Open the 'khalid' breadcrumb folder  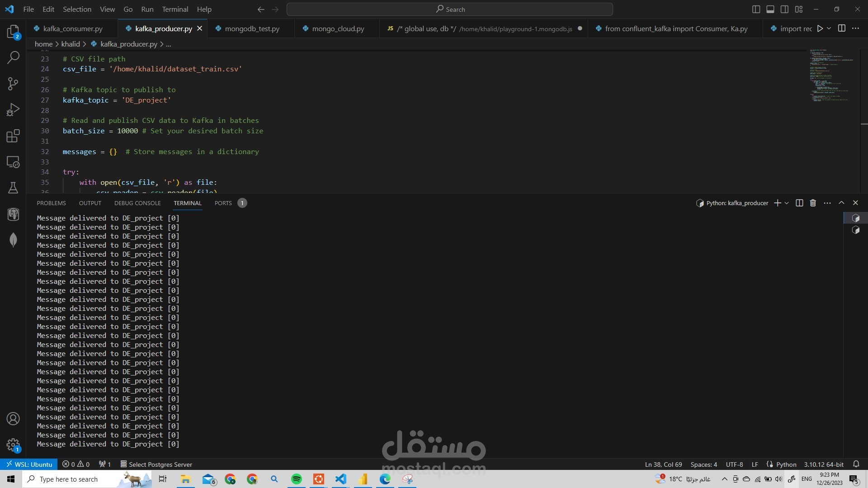(x=71, y=44)
